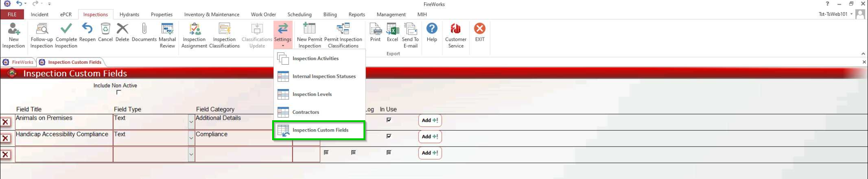Open Inspection Assignment tool
868x179 pixels.
tap(194, 35)
